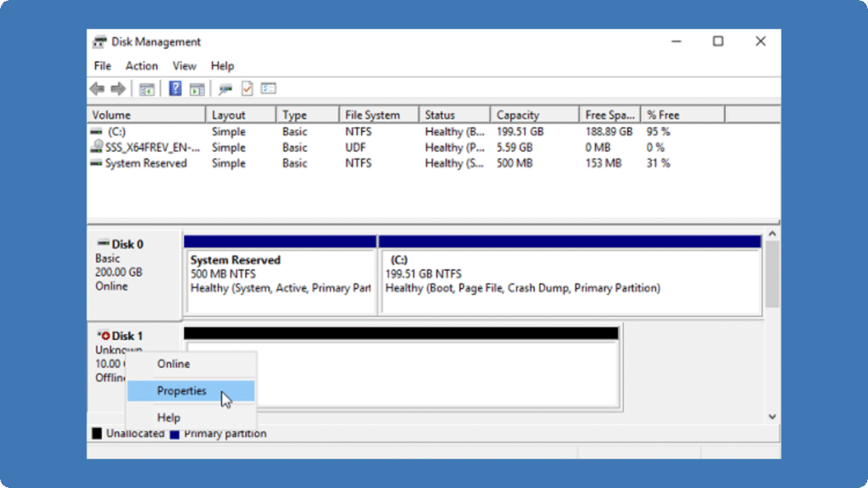Click the scrollbar down arrow

pos(772,416)
